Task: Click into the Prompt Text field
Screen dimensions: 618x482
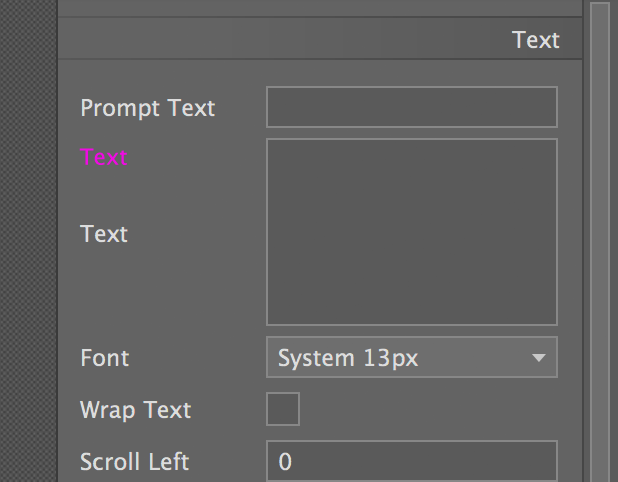Action: pyautogui.click(x=411, y=107)
